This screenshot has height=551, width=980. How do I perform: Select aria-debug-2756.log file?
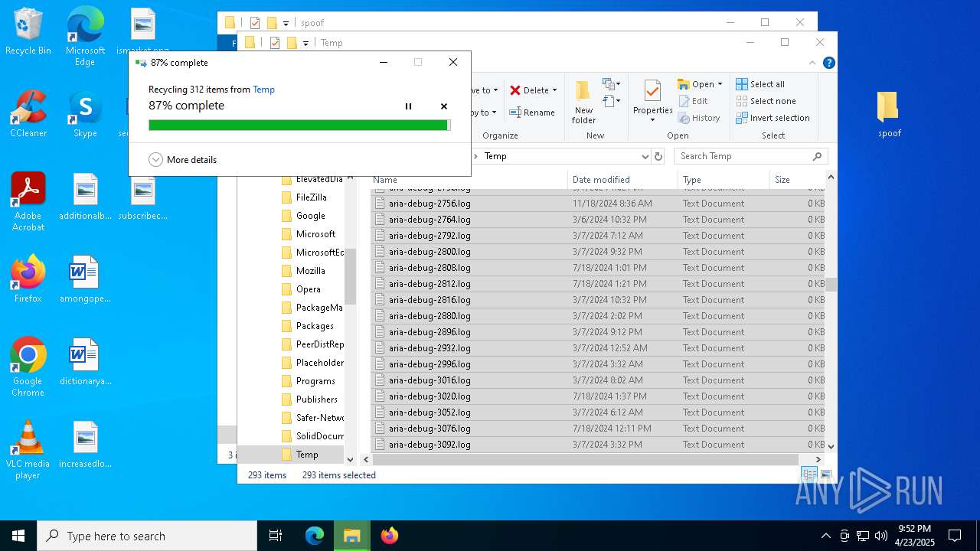point(598,204)
